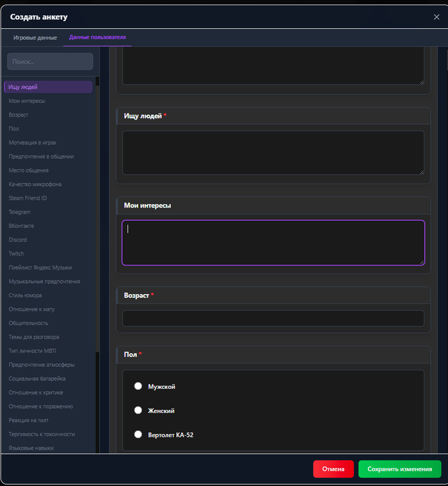448x486 pixels.
Task: Open Twitch section from sidebar
Action: click(17, 254)
